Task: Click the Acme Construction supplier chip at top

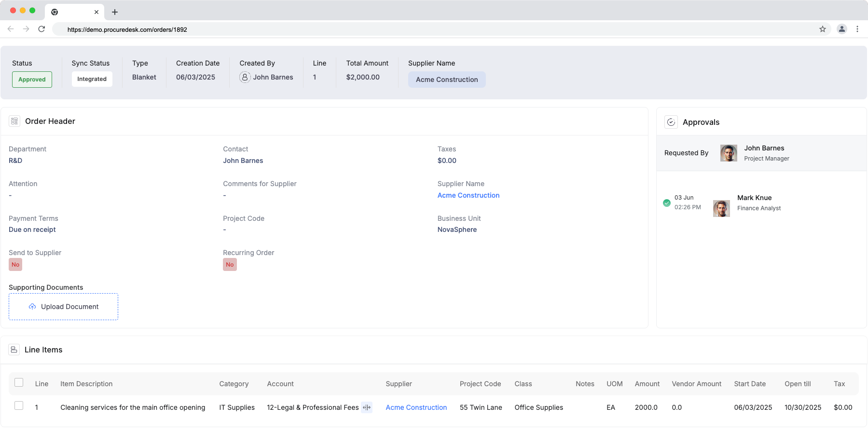Action: click(x=447, y=80)
